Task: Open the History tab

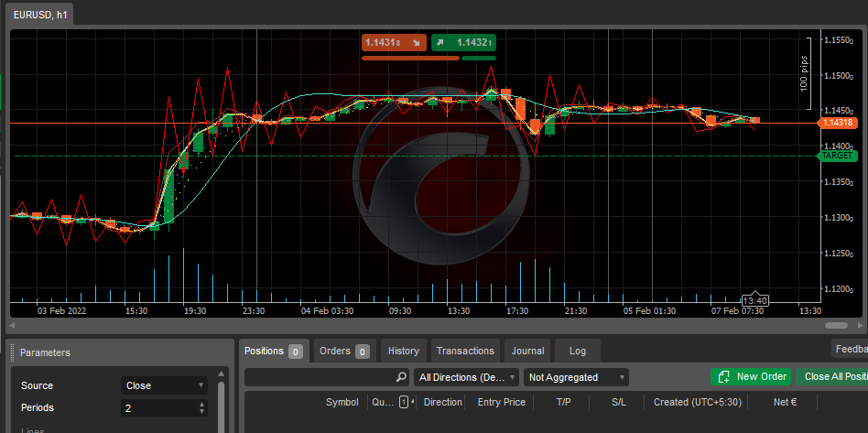Action: (404, 351)
